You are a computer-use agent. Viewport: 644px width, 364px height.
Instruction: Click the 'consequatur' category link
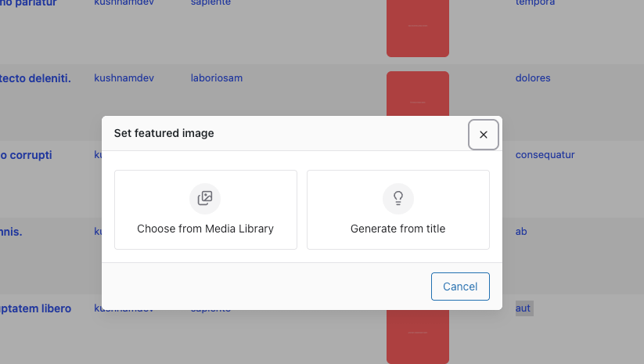[x=545, y=155]
